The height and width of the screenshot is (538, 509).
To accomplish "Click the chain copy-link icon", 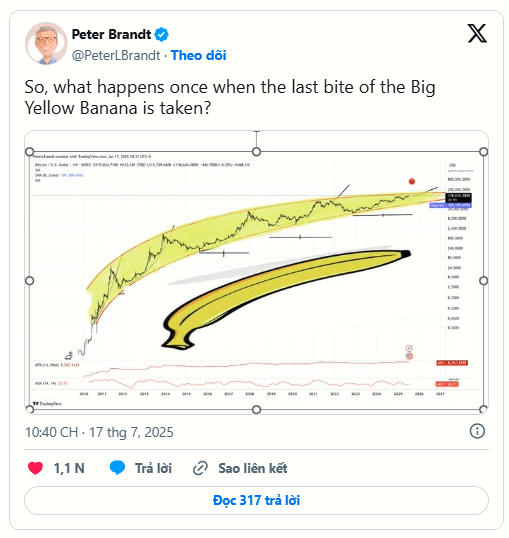I will click(200, 468).
